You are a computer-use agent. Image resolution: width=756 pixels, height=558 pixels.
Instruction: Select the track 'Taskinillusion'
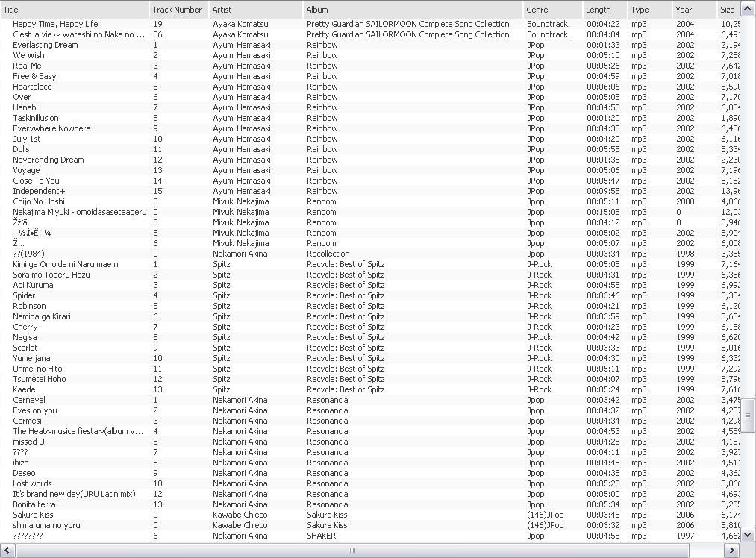35,118
